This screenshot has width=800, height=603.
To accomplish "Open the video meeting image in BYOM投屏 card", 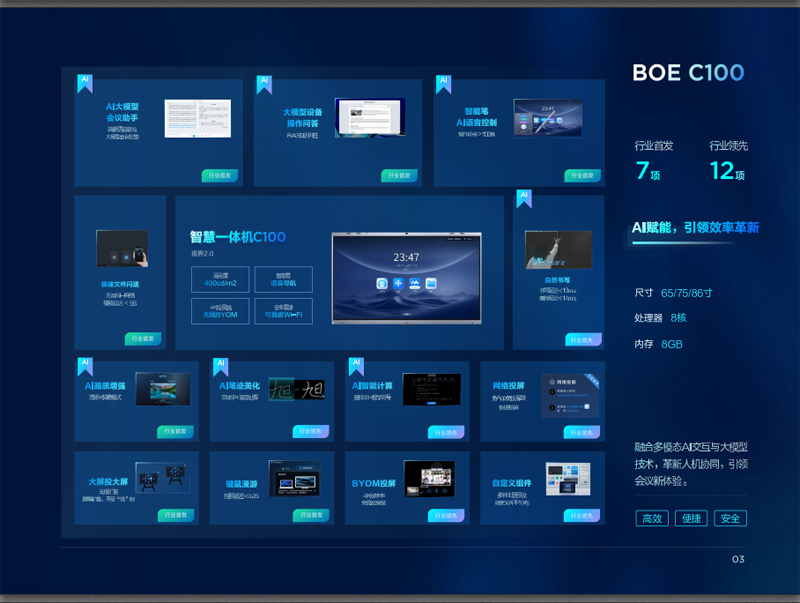I will (x=430, y=478).
